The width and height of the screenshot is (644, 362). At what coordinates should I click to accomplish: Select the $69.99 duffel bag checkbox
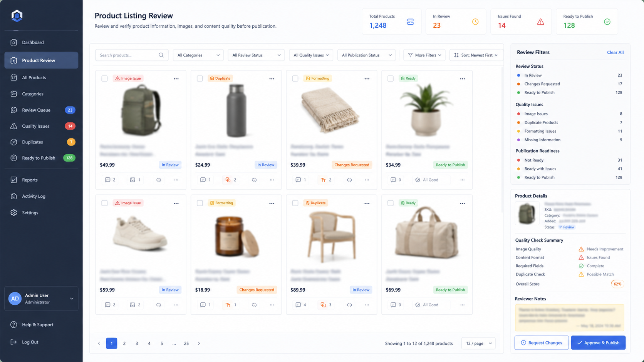pos(390,203)
